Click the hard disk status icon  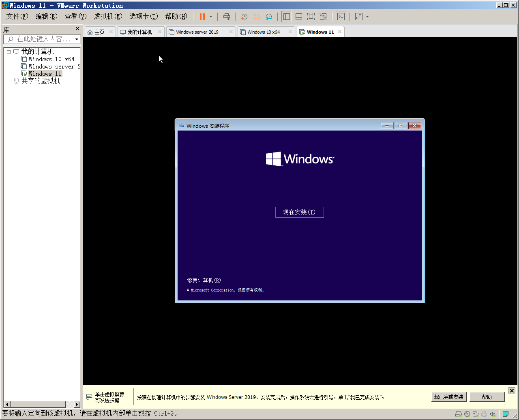click(x=459, y=414)
